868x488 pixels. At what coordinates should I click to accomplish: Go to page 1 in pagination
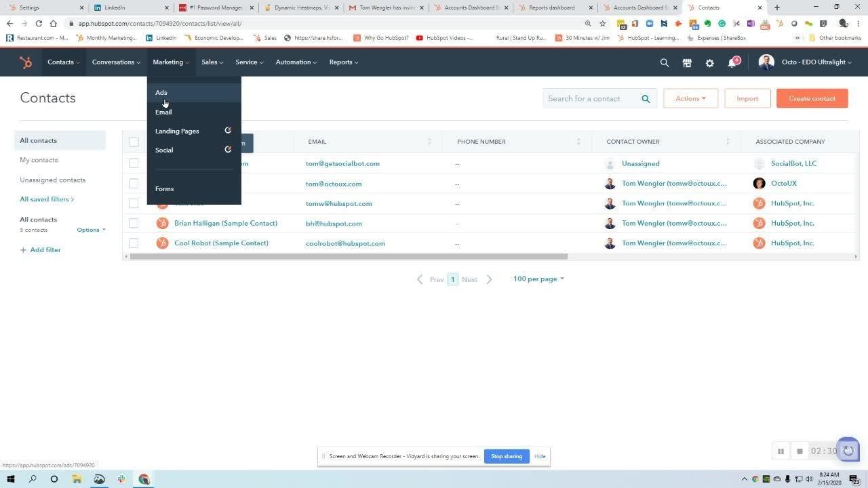pyautogui.click(x=452, y=279)
